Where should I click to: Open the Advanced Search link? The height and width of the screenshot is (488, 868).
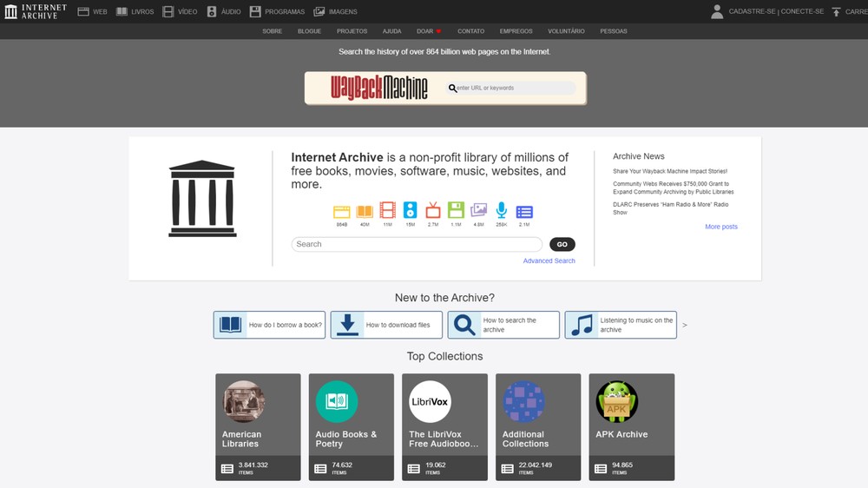(549, 260)
